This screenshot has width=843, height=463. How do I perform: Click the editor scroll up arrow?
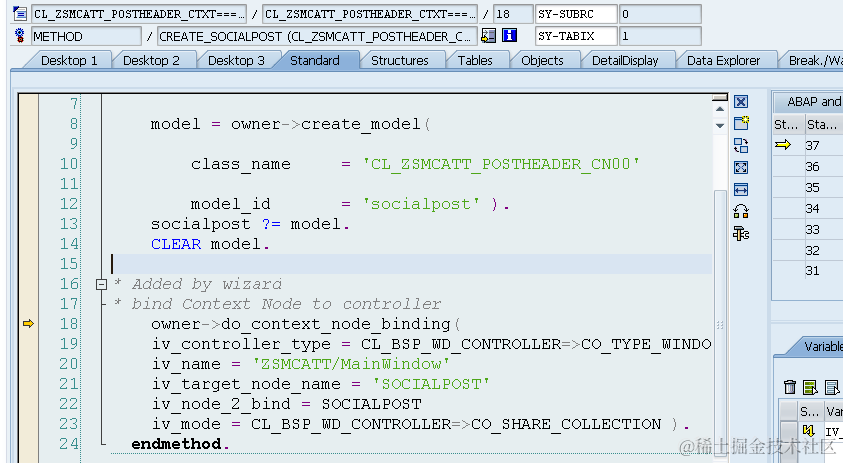coord(720,109)
